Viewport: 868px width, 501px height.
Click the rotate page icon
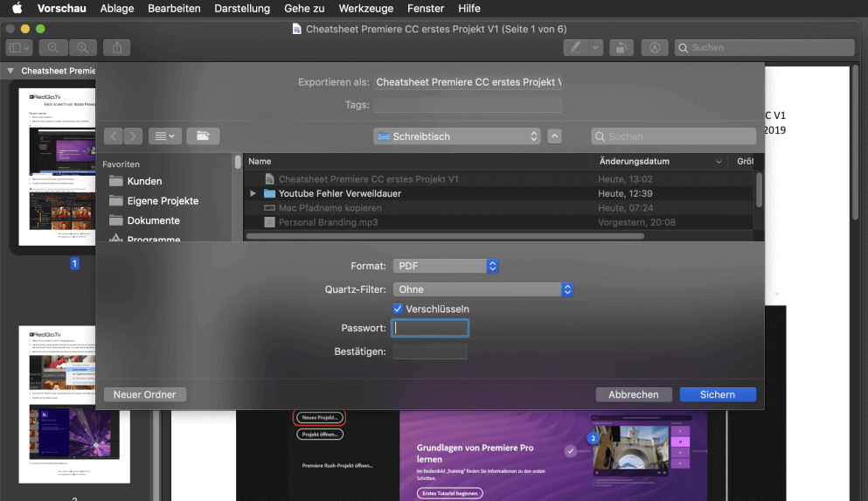coord(621,48)
